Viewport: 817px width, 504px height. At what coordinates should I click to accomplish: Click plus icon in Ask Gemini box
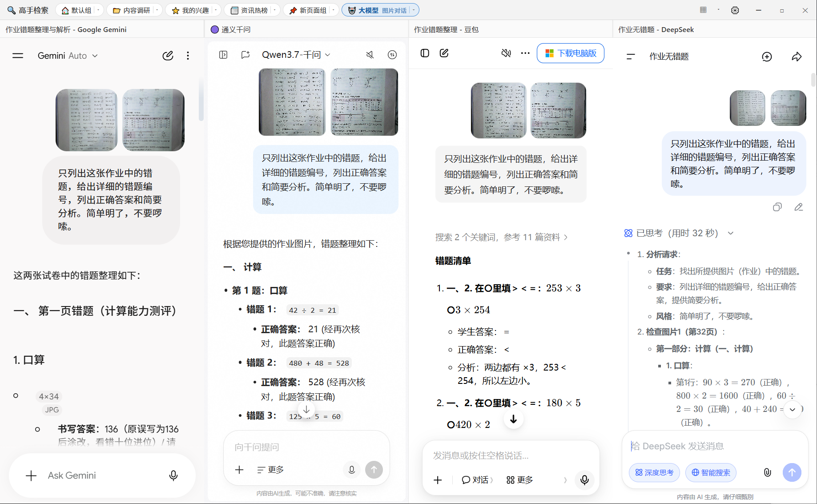pyautogui.click(x=31, y=476)
